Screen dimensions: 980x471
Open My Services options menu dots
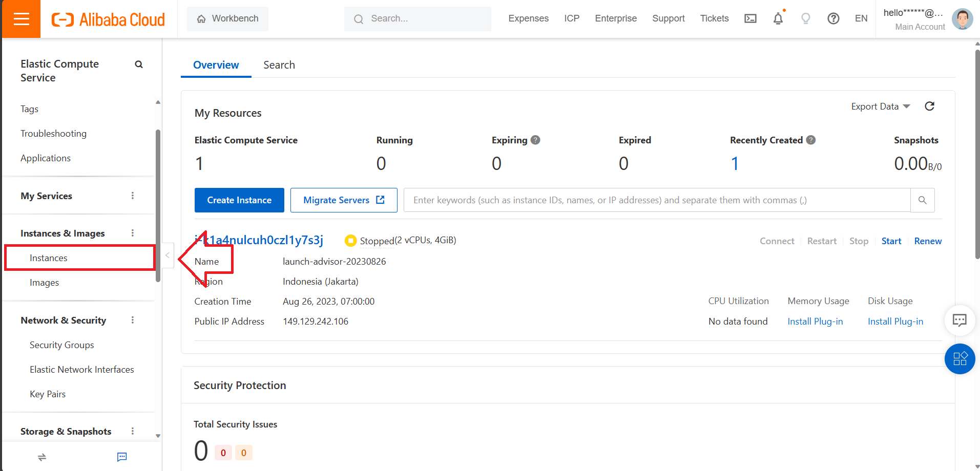tap(133, 196)
